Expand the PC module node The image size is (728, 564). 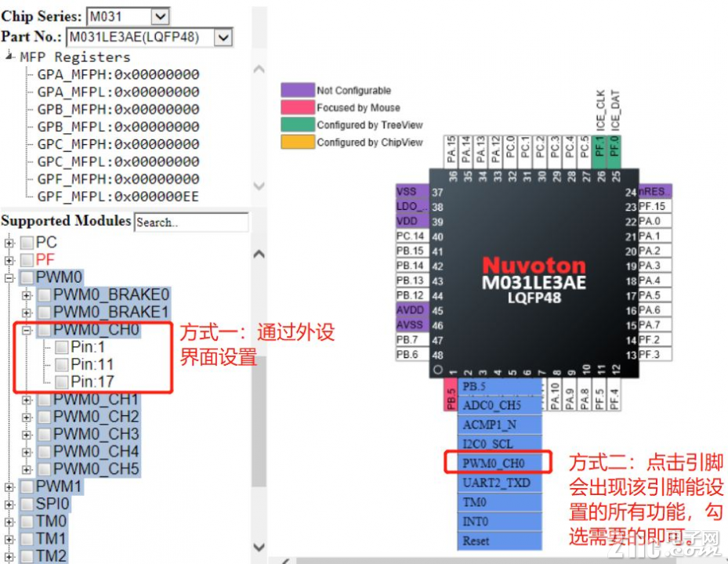click(x=9, y=243)
